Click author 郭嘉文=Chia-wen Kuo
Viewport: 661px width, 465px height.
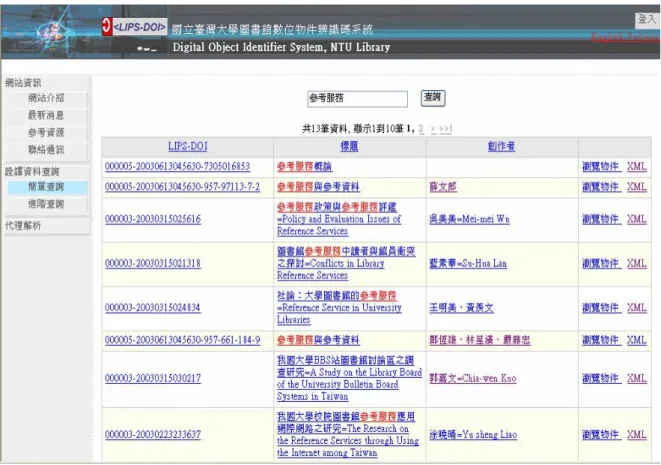coord(473,379)
